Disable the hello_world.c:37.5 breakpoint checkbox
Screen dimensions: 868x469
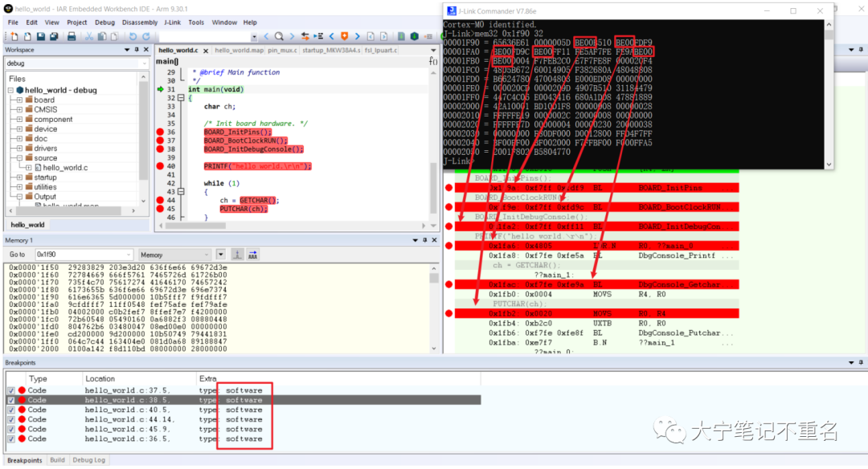10,390
